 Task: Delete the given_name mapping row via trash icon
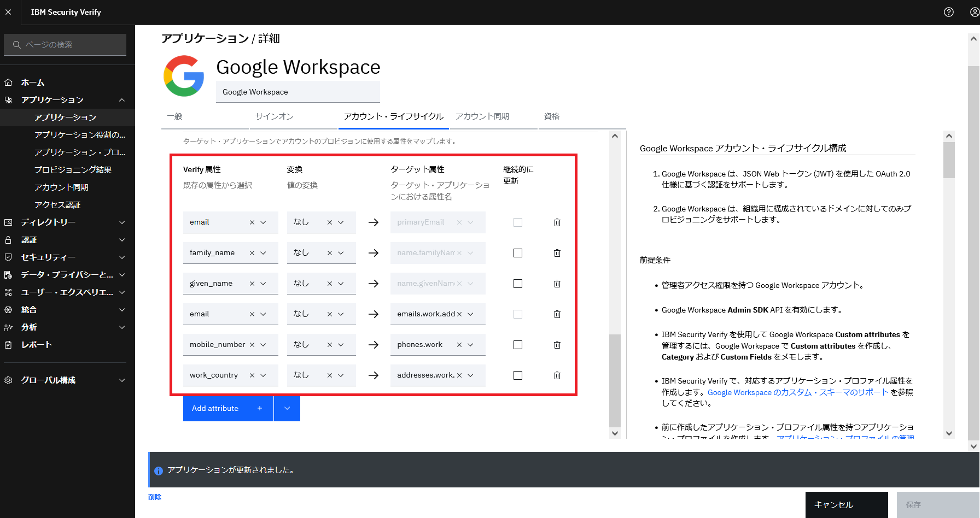point(557,284)
